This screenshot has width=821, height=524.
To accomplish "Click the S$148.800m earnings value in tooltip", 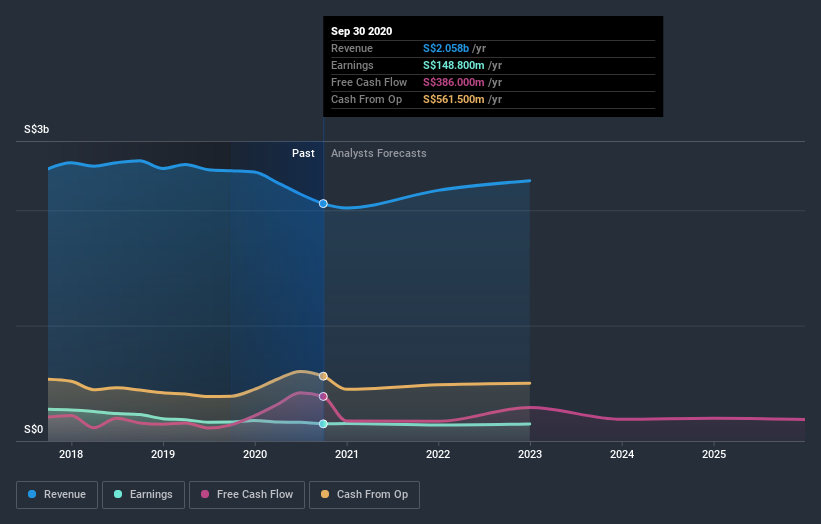I will 453,65.
